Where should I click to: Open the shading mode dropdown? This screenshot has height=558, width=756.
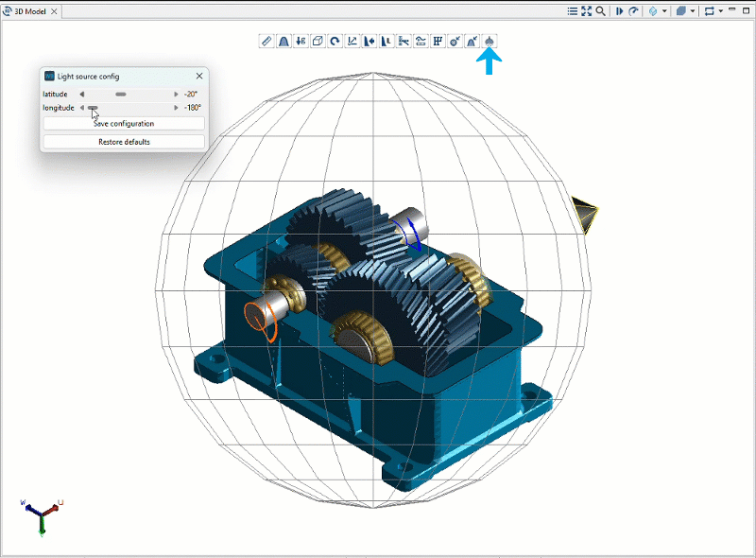(693, 10)
